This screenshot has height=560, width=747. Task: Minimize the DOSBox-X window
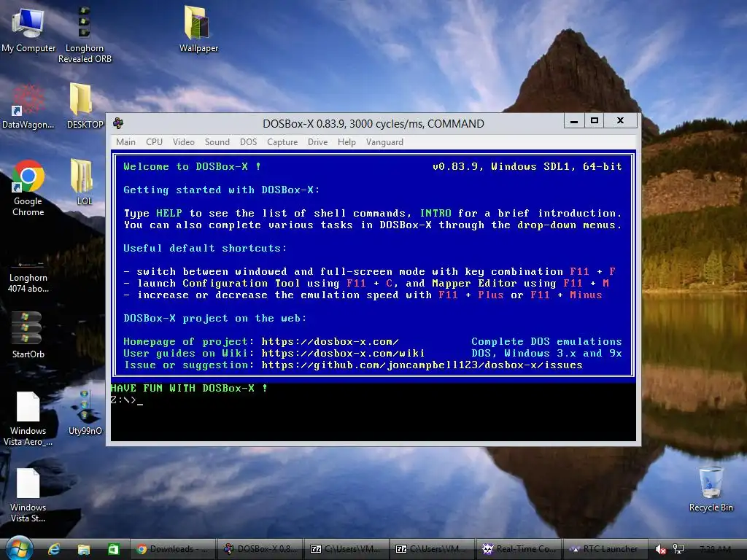pos(575,121)
